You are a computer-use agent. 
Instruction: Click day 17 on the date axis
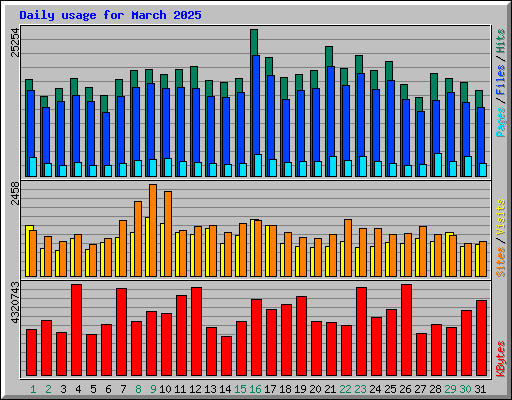coord(270,389)
